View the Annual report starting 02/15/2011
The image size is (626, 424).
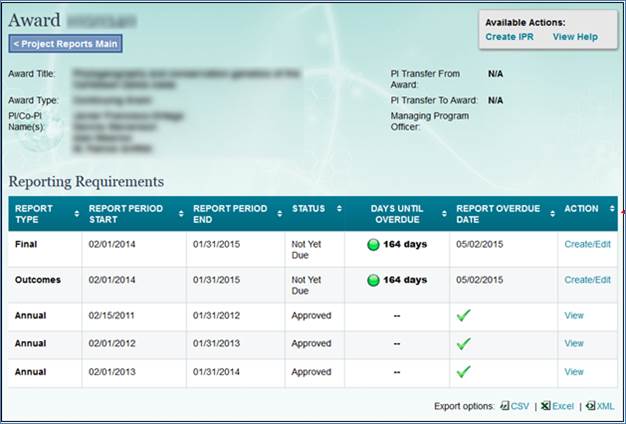[x=574, y=315]
